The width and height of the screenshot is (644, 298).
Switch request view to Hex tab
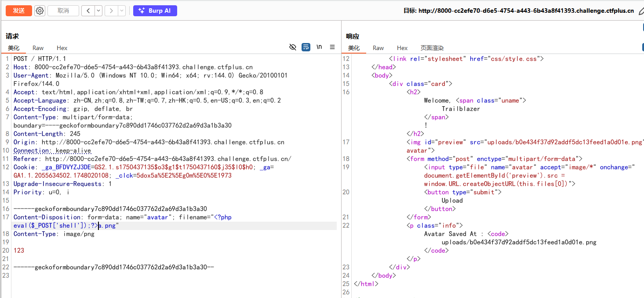tap(62, 48)
